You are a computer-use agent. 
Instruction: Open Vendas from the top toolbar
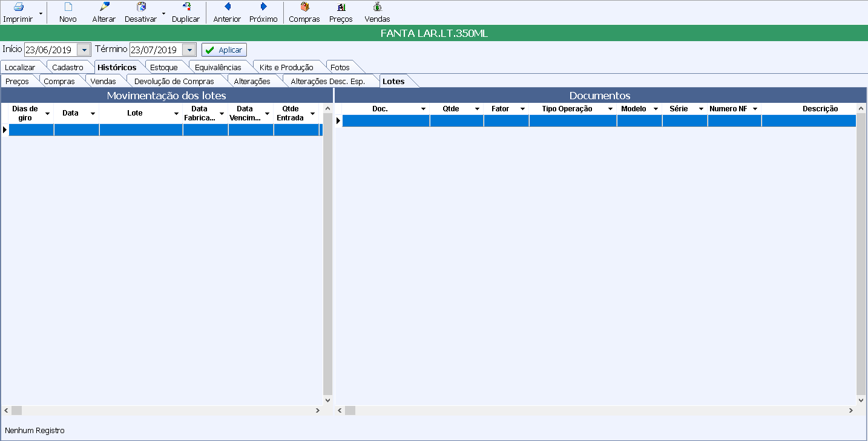point(377,12)
